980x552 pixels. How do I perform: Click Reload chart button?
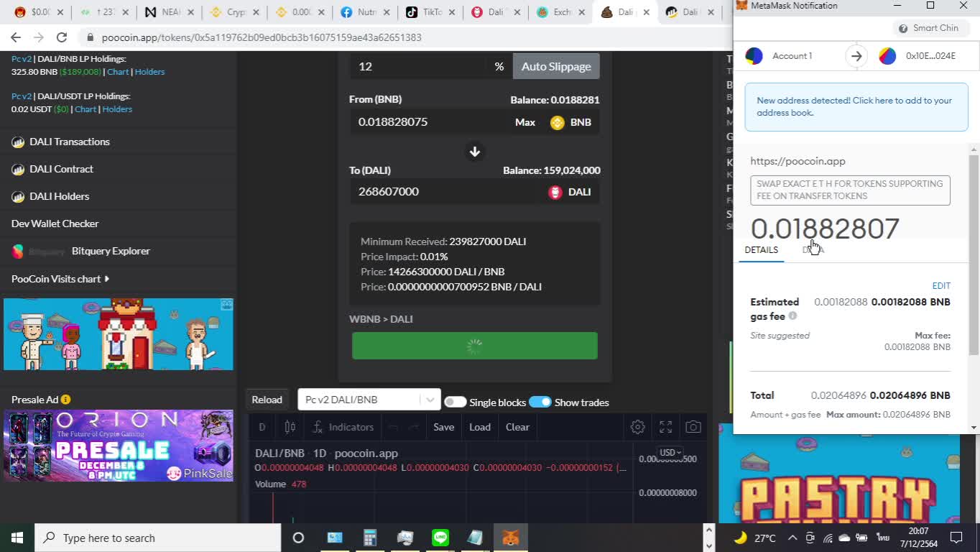pos(267,400)
